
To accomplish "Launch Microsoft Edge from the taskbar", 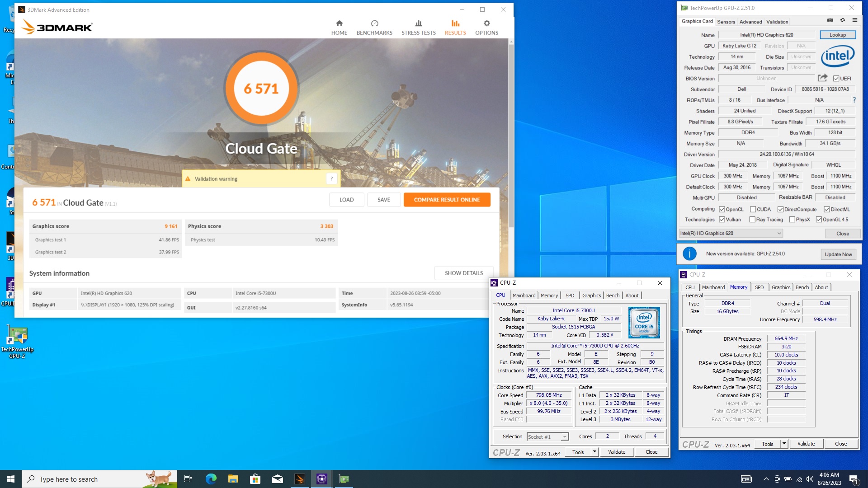I will pos(211,479).
